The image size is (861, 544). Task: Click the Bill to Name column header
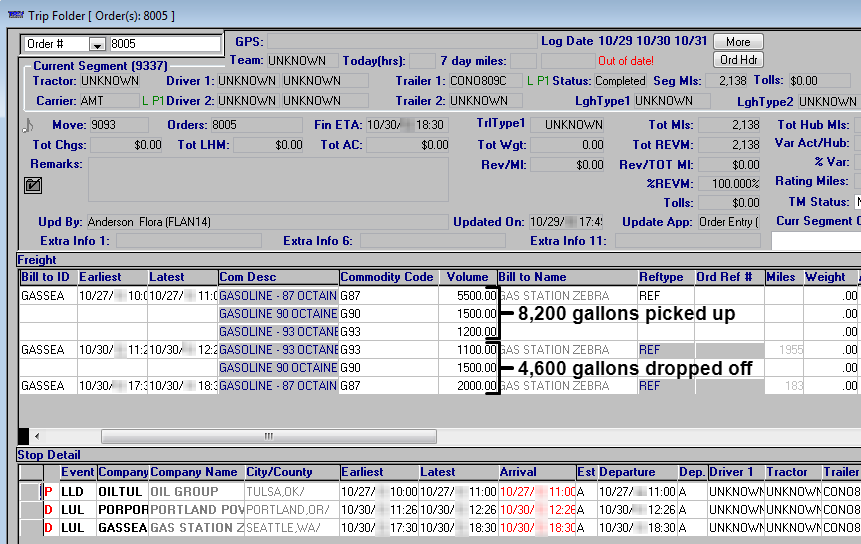pyautogui.click(x=566, y=277)
